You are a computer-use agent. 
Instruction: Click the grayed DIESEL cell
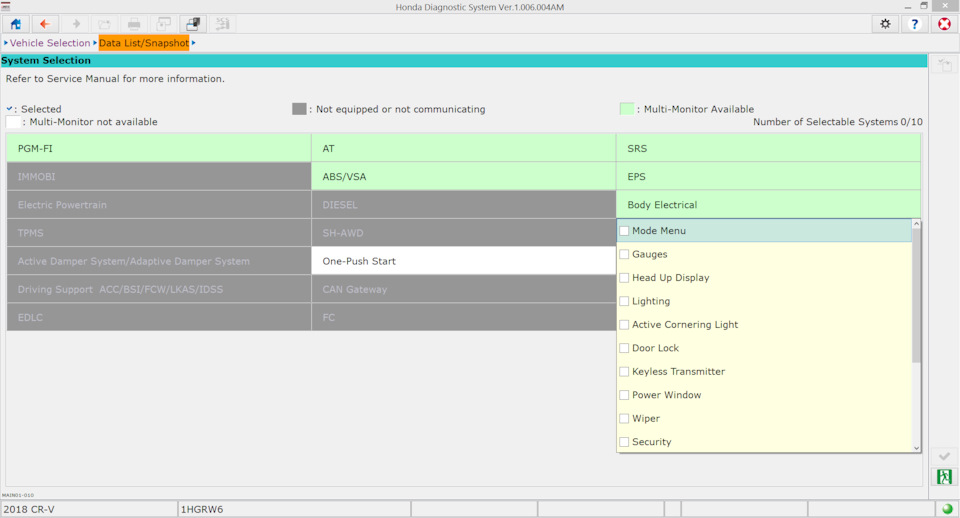pos(463,205)
